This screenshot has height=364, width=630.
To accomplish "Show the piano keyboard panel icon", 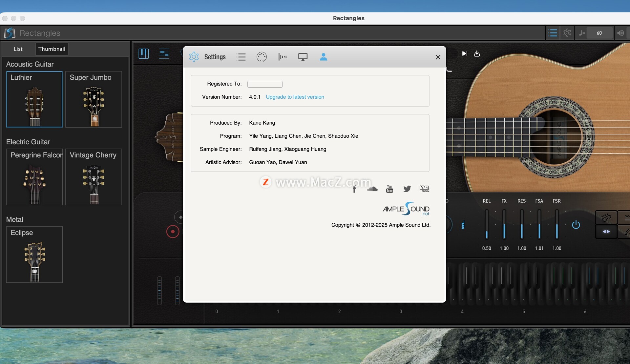I will (144, 53).
